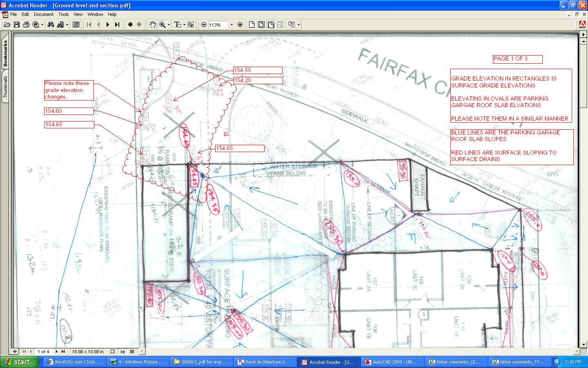Expand the Search the Web dropdown arrow
Screen dimensions: 588x368
click(42, 25)
